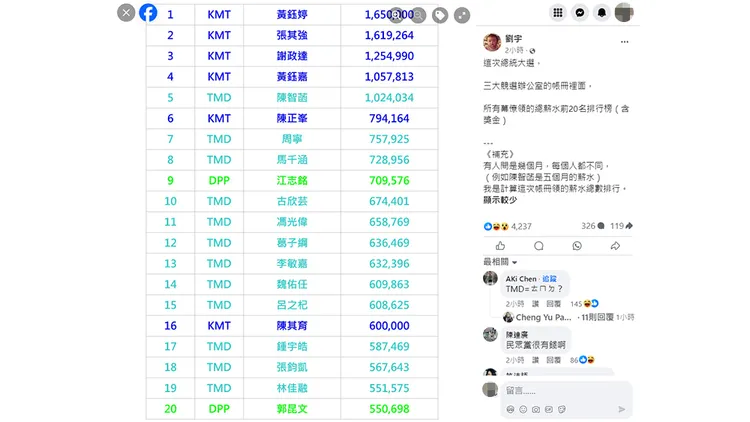View the 86 reactions on 民眾黨很有錢啊 comment

point(582,360)
